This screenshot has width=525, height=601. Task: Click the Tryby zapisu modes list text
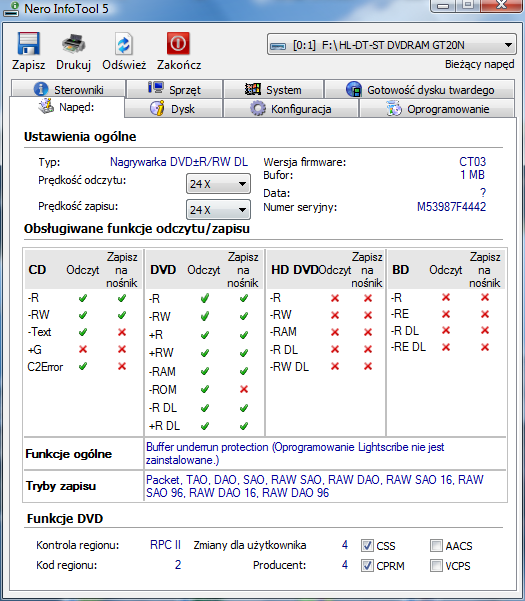315,486
